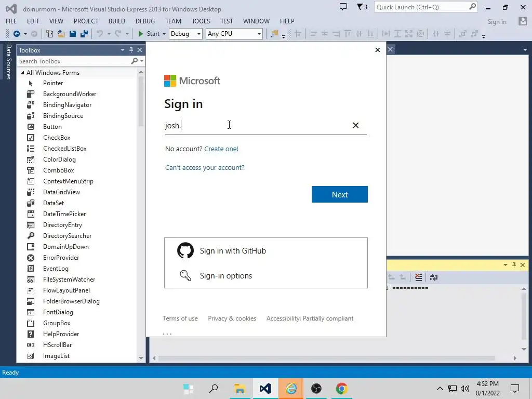
Task: Click the Undo toolbar icon
Action: (x=100, y=34)
